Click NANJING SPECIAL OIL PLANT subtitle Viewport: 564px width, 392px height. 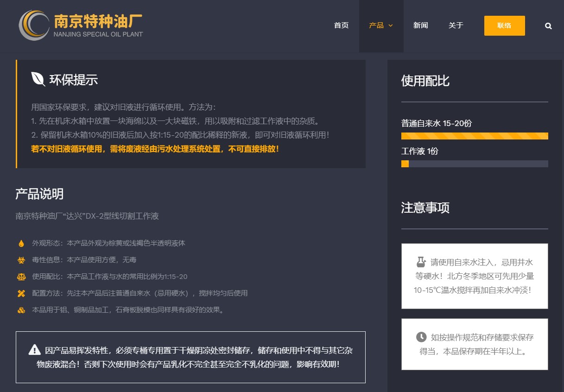point(98,34)
